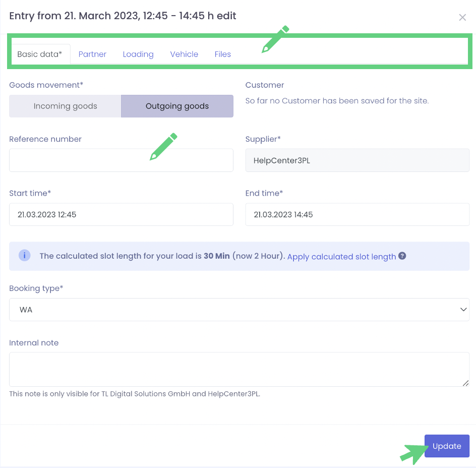The height and width of the screenshot is (468, 476).
Task: Apply calculated slot length link
Action: click(341, 257)
